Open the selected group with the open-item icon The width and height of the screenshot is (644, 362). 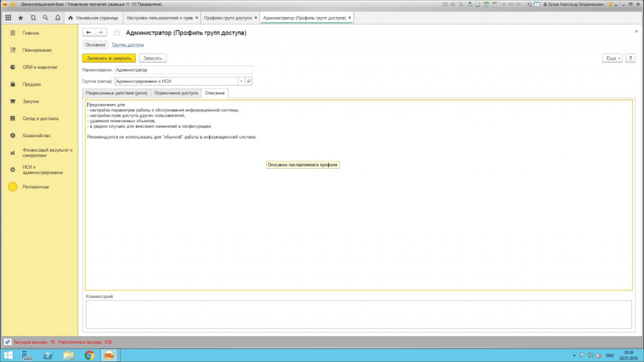tap(248, 81)
